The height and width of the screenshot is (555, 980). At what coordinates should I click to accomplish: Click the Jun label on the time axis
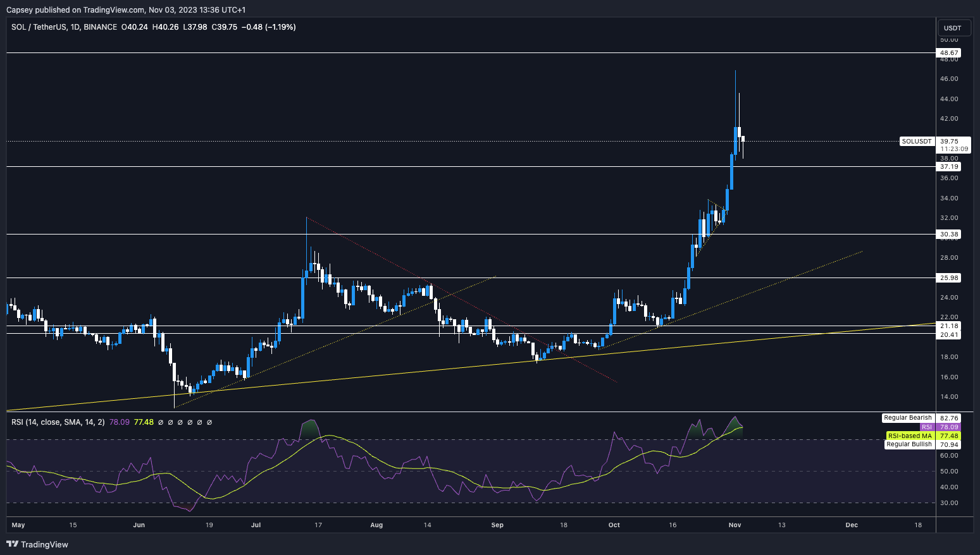click(x=139, y=525)
